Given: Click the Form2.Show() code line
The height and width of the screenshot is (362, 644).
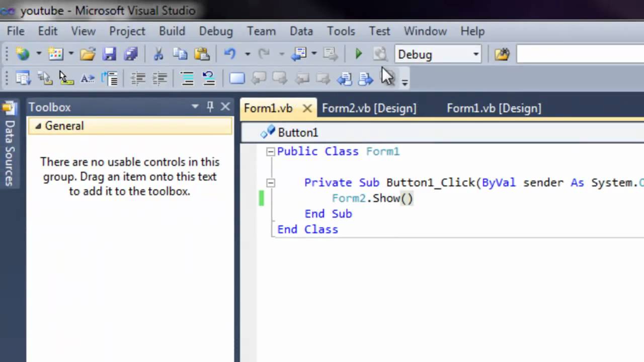Looking at the screenshot, I should tap(372, 198).
